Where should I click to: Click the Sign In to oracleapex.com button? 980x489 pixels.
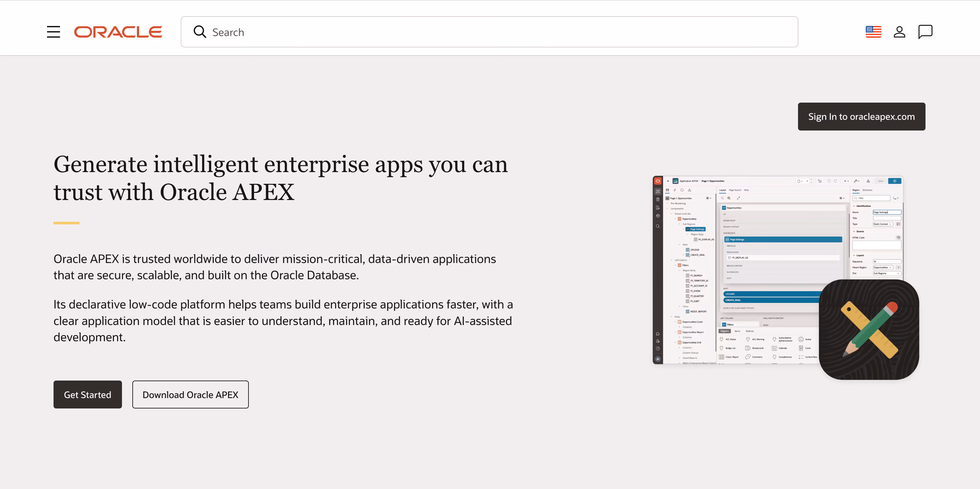point(861,117)
